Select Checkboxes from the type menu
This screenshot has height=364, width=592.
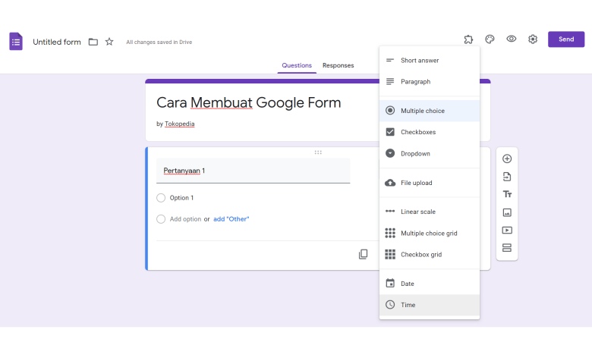click(430, 132)
